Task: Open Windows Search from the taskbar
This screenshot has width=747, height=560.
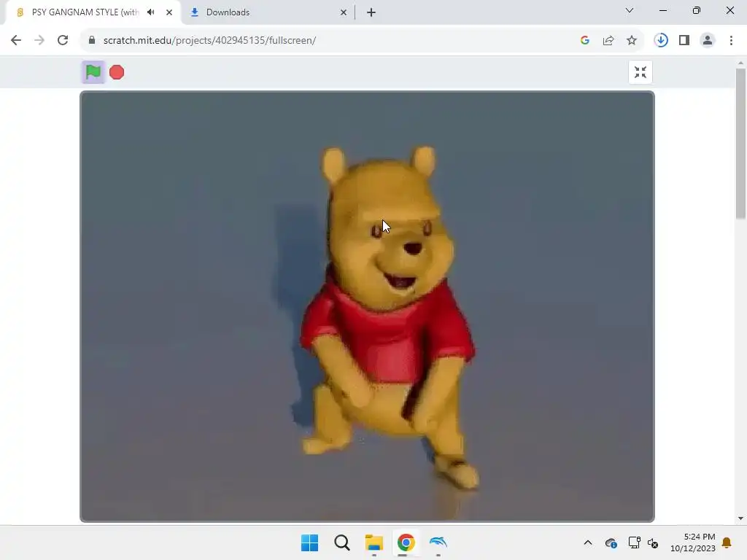Action: point(342,542)
